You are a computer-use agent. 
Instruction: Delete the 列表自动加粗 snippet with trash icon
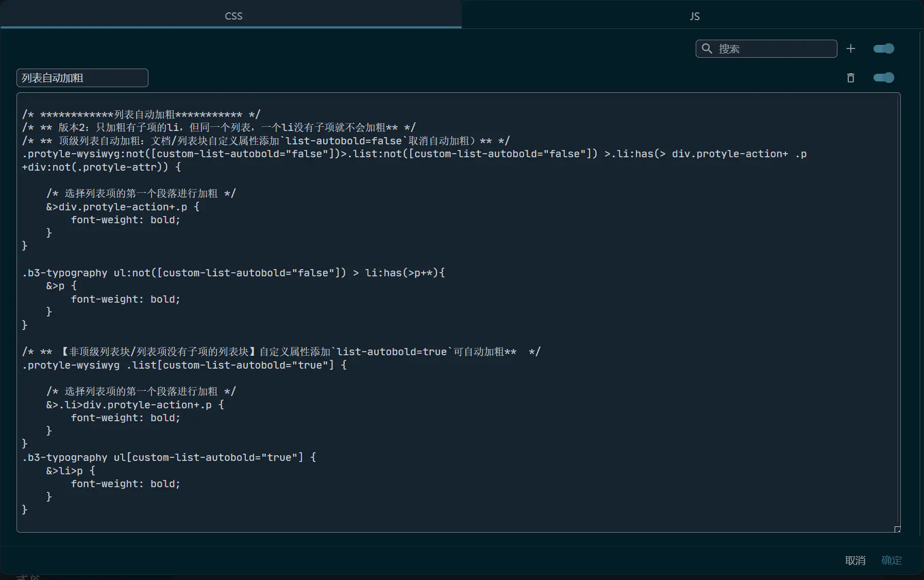click(x=850, y=78)
